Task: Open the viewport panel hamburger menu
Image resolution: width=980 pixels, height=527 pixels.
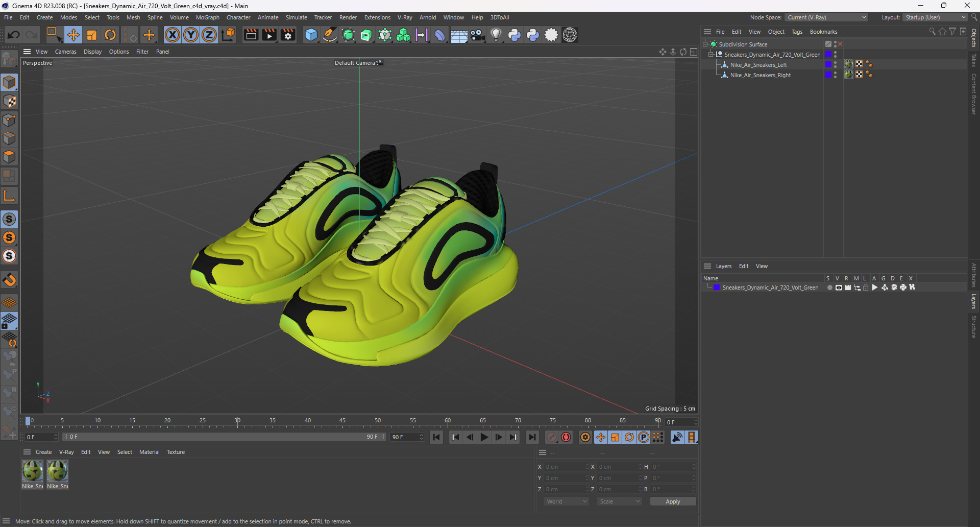Action: [x=27, y=52]
